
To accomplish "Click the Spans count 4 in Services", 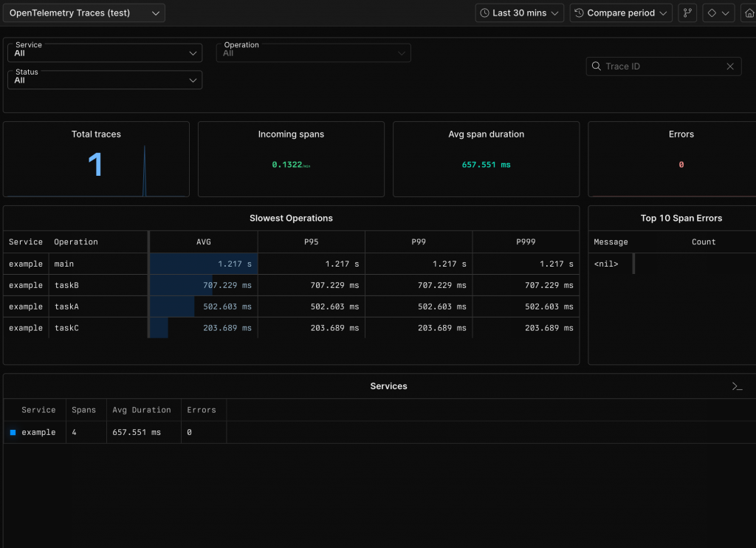I will coord(74,432).
